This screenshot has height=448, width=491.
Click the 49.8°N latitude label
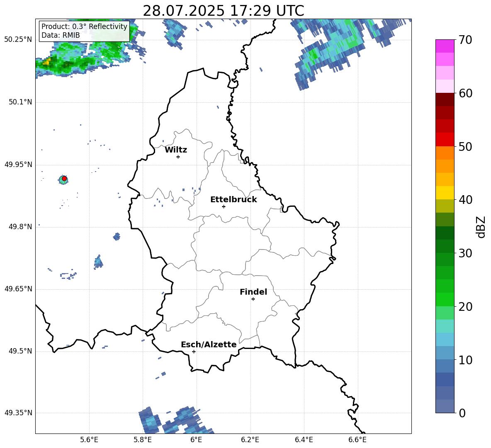coord(20,227)
